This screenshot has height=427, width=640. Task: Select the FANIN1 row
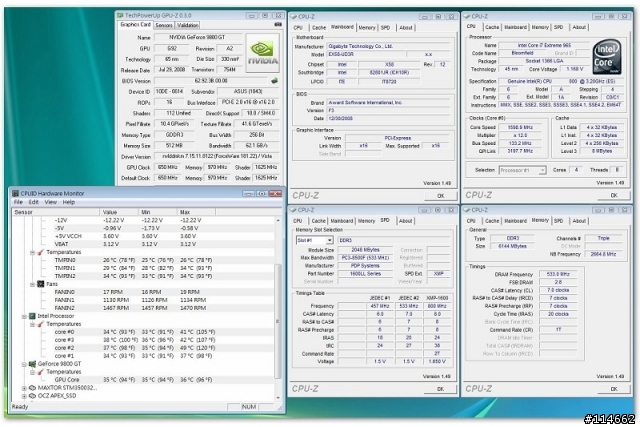tap(144, 300)
